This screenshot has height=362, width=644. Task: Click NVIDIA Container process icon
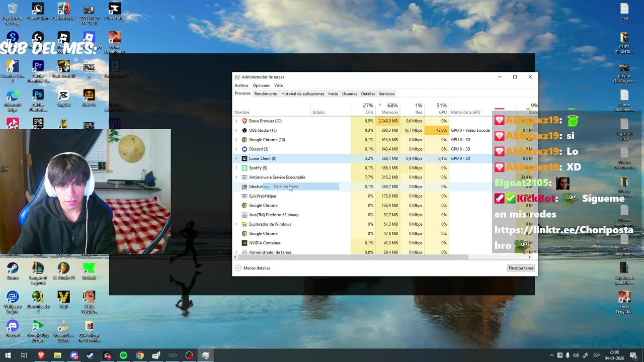(245, 243)
